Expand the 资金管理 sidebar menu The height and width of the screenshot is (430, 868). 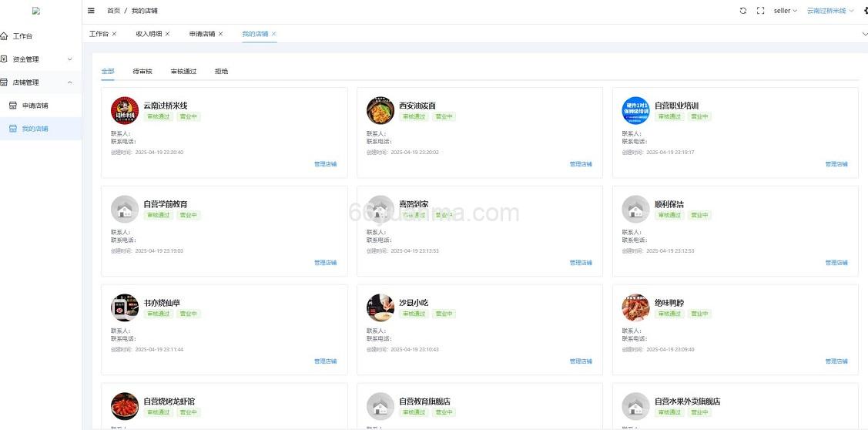pyautogui.click(x=69, y=59)
